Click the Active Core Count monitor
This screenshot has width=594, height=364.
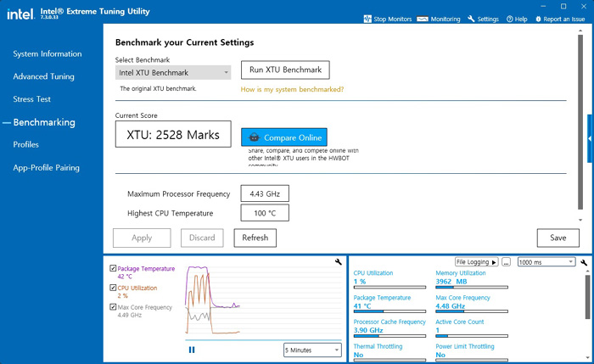pyautogui.click(x=472, y=328)
